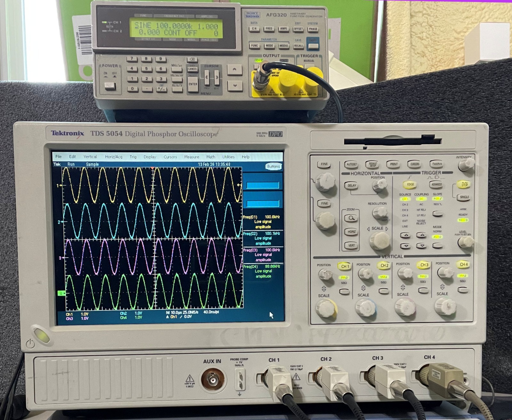
Task: Toggle the lit CH 3 vertical button
Action: click(x=424, y=265)
